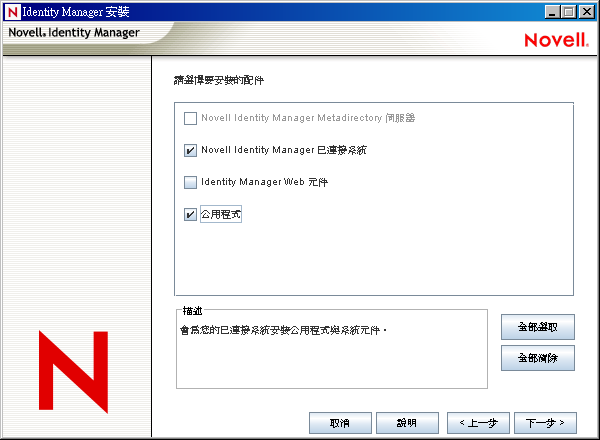Maximize the Identity Manager install window

click(x=569, y=12)
